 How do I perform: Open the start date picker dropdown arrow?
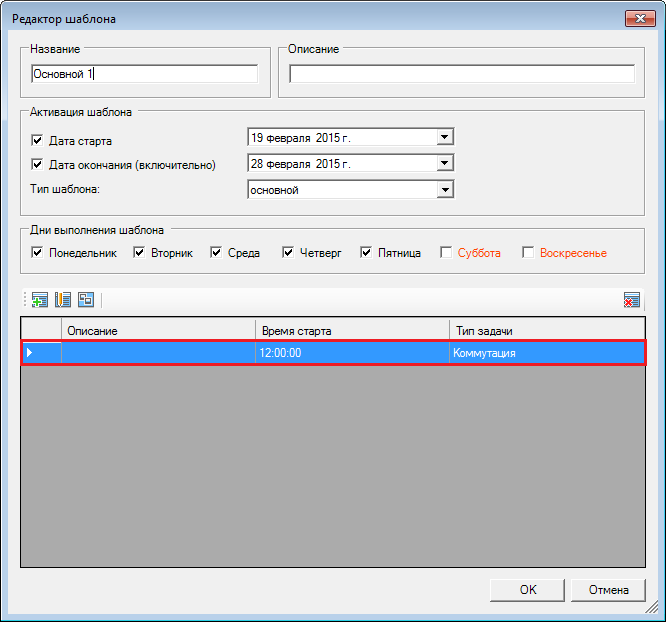[x=445, y=137]
